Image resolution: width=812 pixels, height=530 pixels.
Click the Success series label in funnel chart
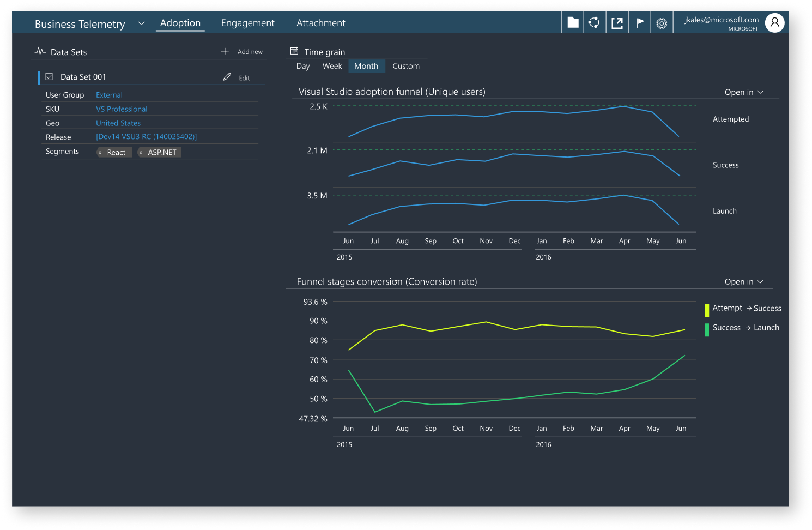(725, 165)
